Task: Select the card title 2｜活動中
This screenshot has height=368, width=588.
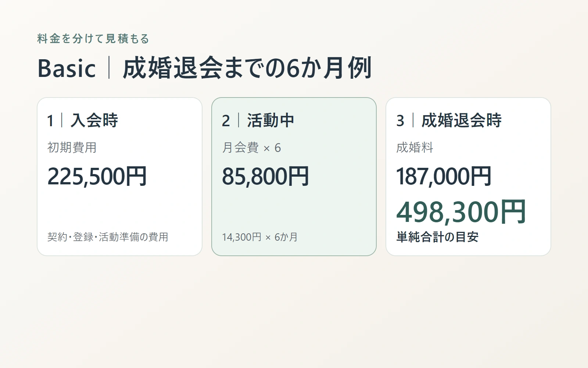Action: pos(258,120)
